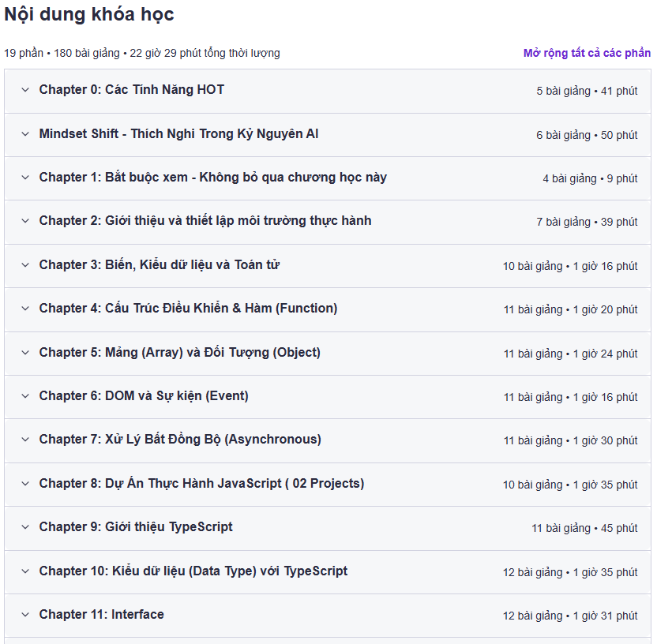657x644 pixels.
Task: Select '11 bài giảng • 1 giờ 20 phút' duration
Action: [571, 310]
